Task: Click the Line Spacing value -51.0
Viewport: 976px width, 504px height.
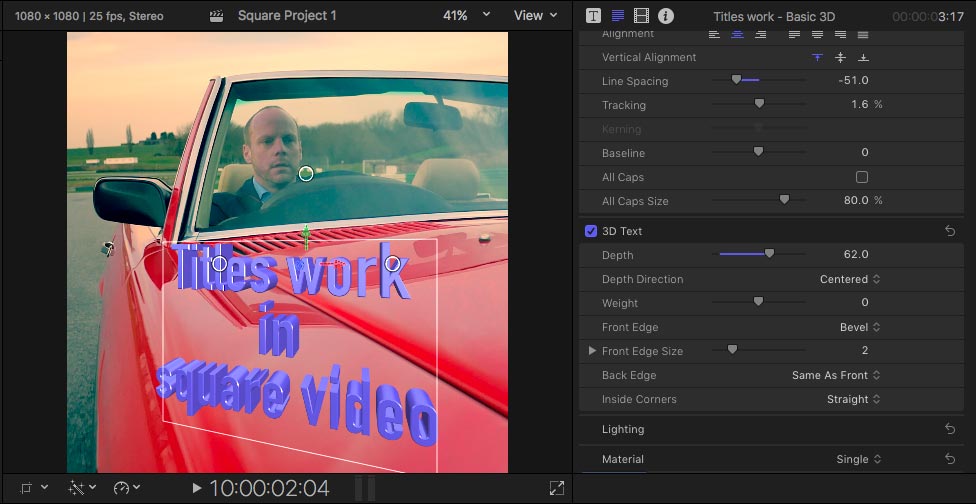Action: pos(853,80)
